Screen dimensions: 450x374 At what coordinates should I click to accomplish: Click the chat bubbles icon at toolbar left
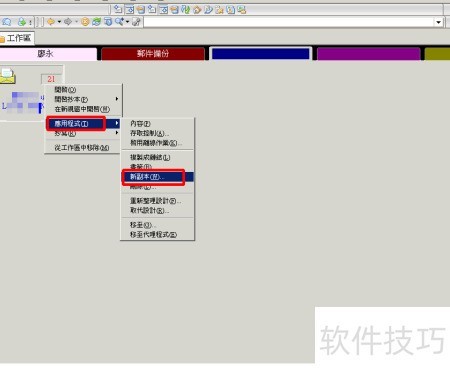6,22
